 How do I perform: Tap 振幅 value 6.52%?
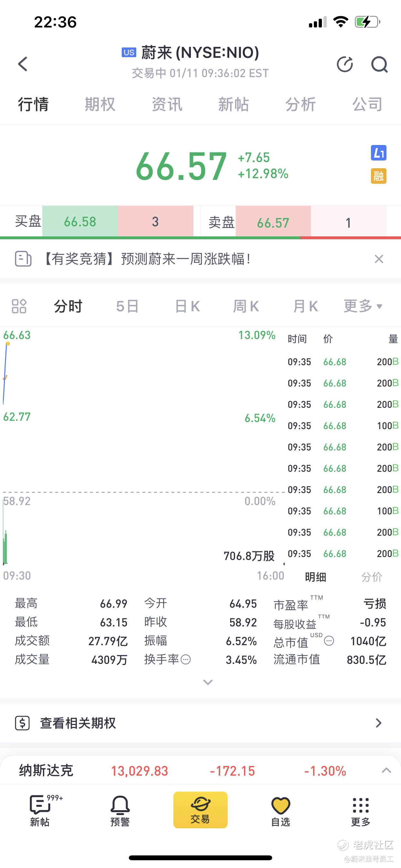241,641
